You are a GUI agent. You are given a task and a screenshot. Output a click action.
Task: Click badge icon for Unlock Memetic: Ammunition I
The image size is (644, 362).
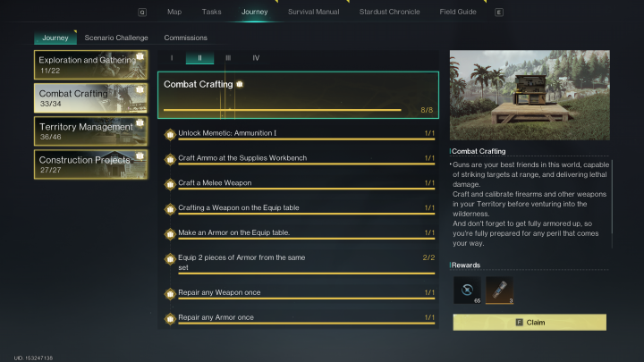coord(170,135)
